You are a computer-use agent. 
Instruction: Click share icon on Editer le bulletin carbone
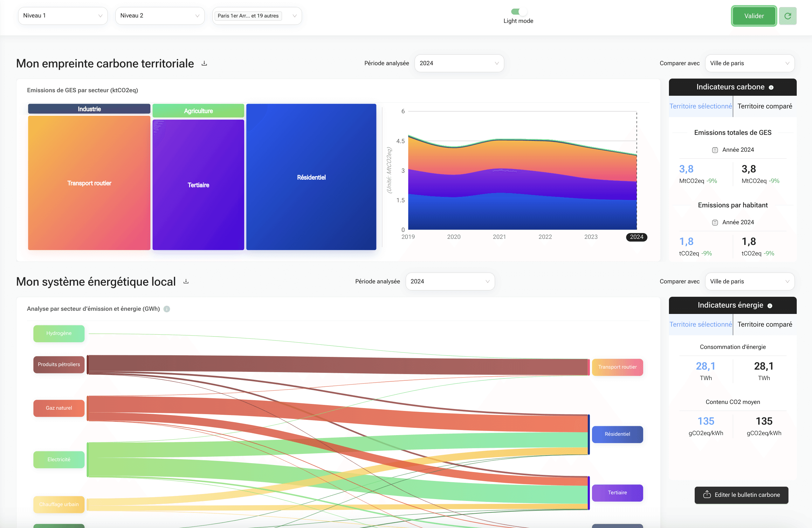pos(707,494)
